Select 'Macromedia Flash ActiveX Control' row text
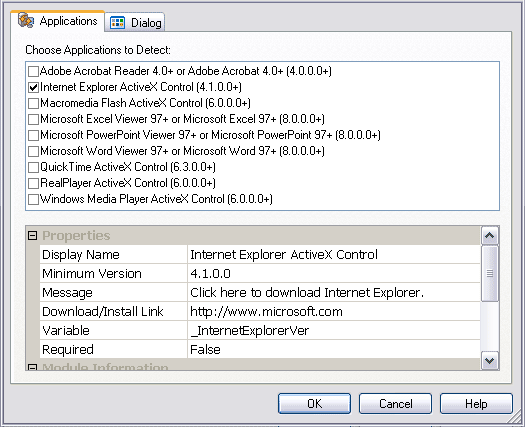Image resolution: width=525 pixels, height=427 pixels. 145,103
